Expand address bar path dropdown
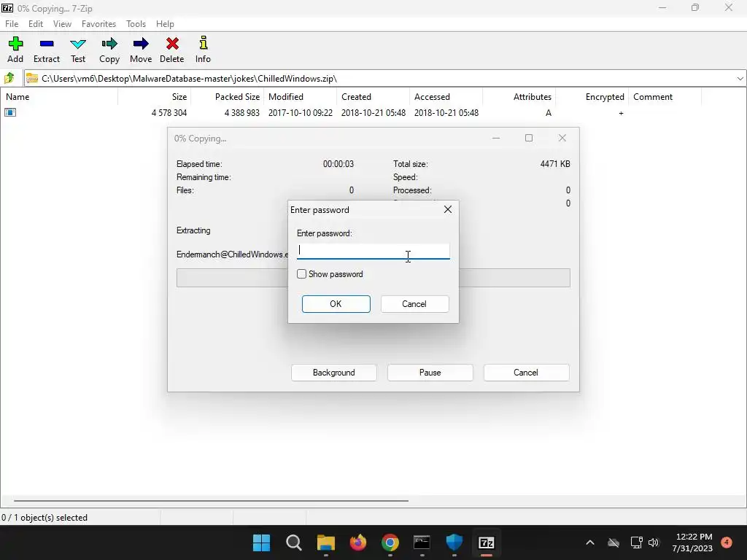 point(740,79)
